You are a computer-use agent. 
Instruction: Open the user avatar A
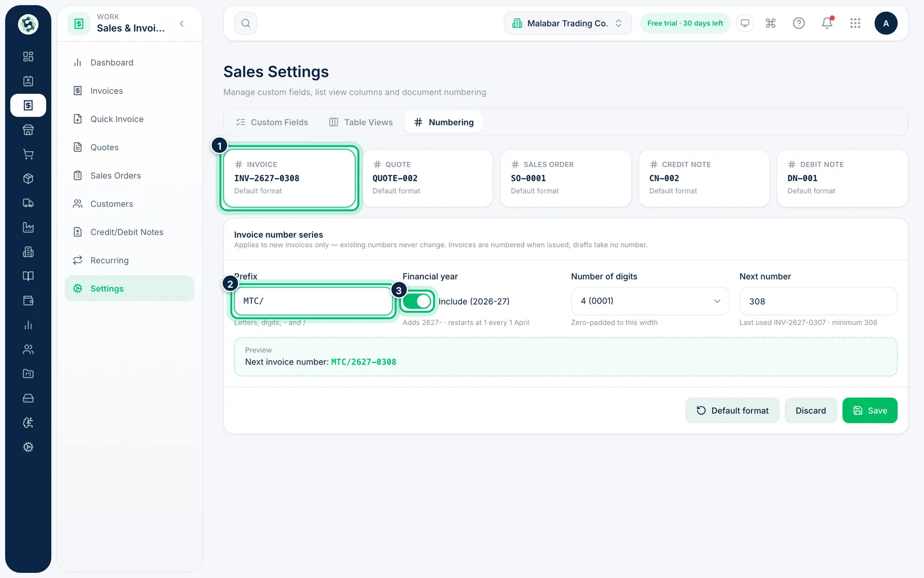click(x=886, y=23)
